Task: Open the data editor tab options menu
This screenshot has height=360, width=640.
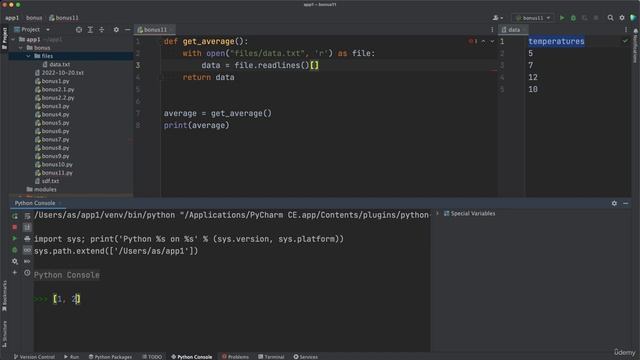Action: coord(625,30)
